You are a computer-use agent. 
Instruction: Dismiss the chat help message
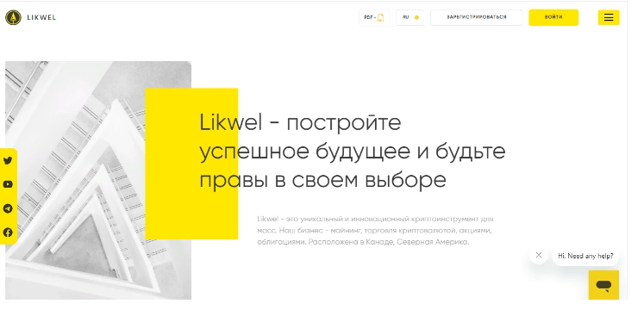click(x=539, y=255)
